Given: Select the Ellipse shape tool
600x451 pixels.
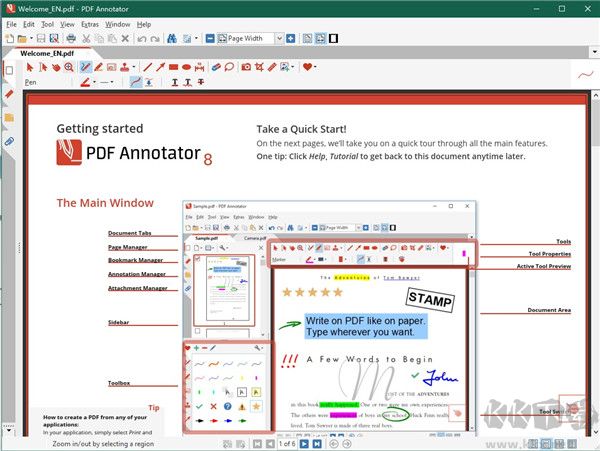Looking at the screenshot, I should [186, 67].
